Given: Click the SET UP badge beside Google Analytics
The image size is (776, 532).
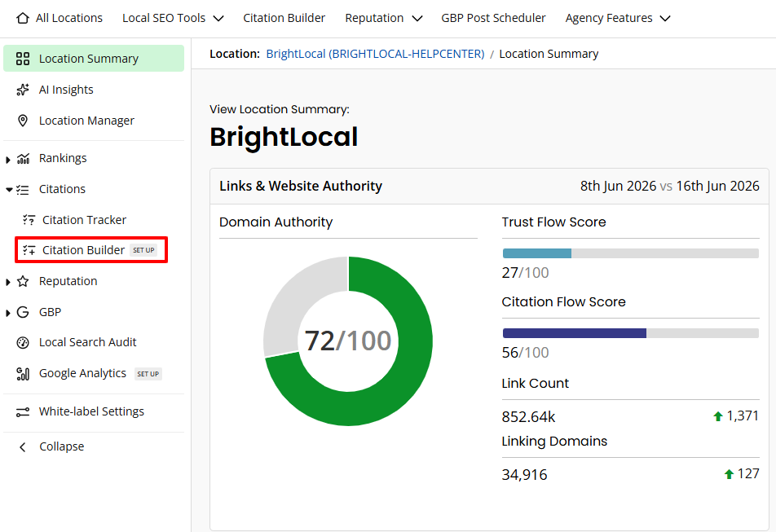Looking at the screenshot, I should (x=148, y=374).
